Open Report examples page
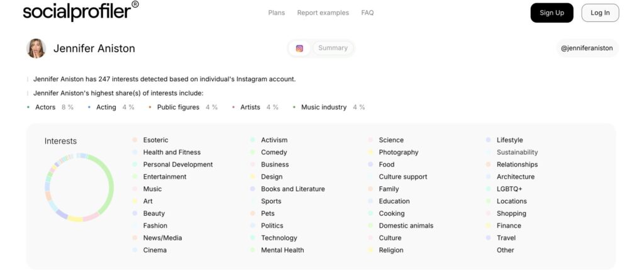644x280 pixels. pos(323,13)
